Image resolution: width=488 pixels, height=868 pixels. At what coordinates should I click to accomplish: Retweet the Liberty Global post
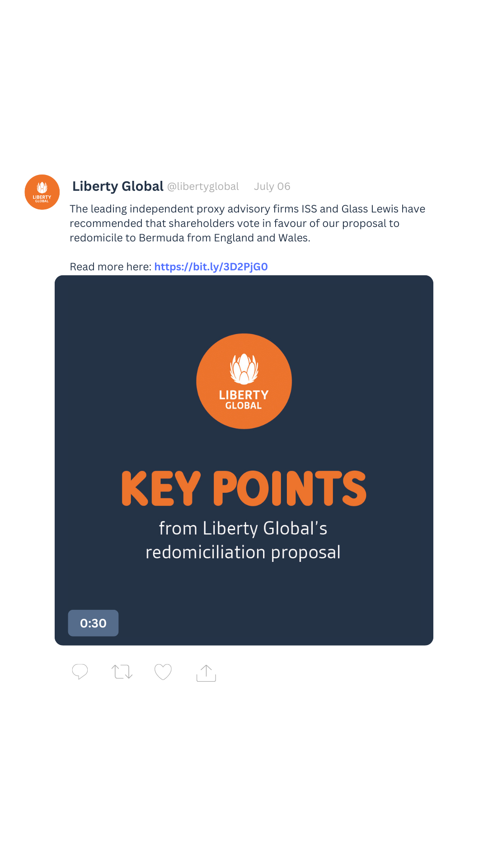(122, 672)
